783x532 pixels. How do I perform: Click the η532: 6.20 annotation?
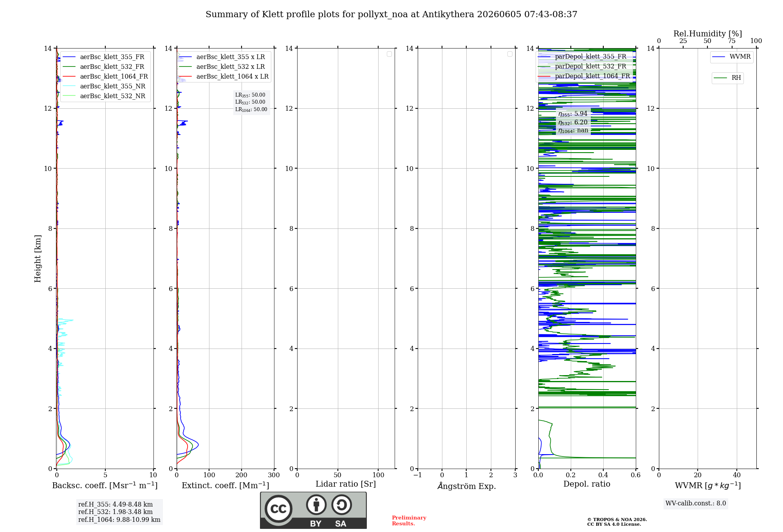click(573, 122)
